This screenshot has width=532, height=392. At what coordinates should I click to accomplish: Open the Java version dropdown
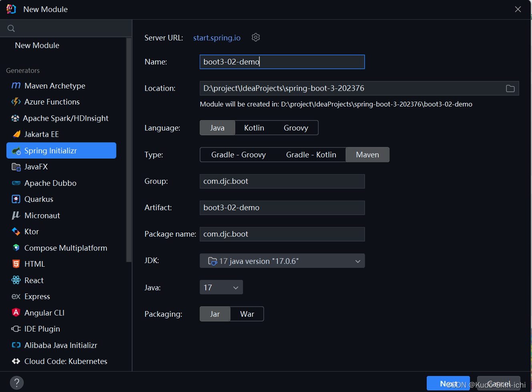coord(221,287)
